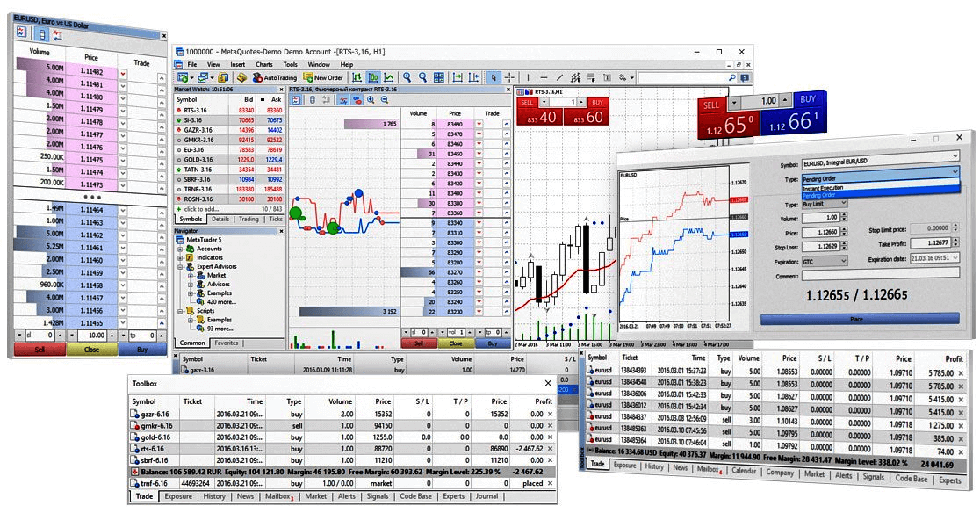Click the New Order toolbar icon
This screenshot has width=980, height=520.
(322, 77)
